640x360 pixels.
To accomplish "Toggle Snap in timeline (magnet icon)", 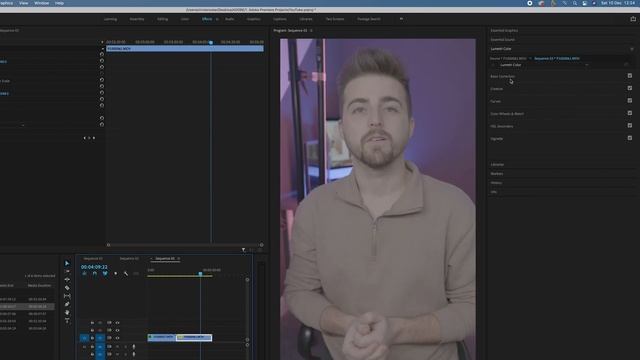I will pyautogui.click(x=95, y=273).
